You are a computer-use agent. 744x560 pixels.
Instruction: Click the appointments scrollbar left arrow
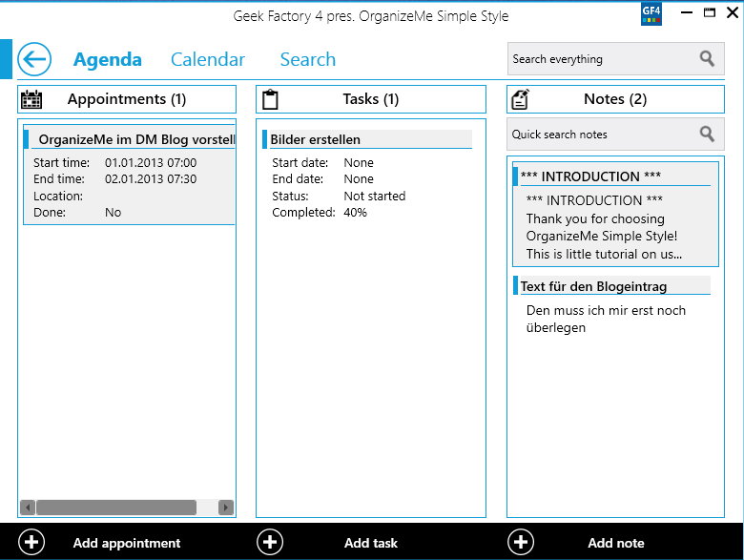(28, 508)
